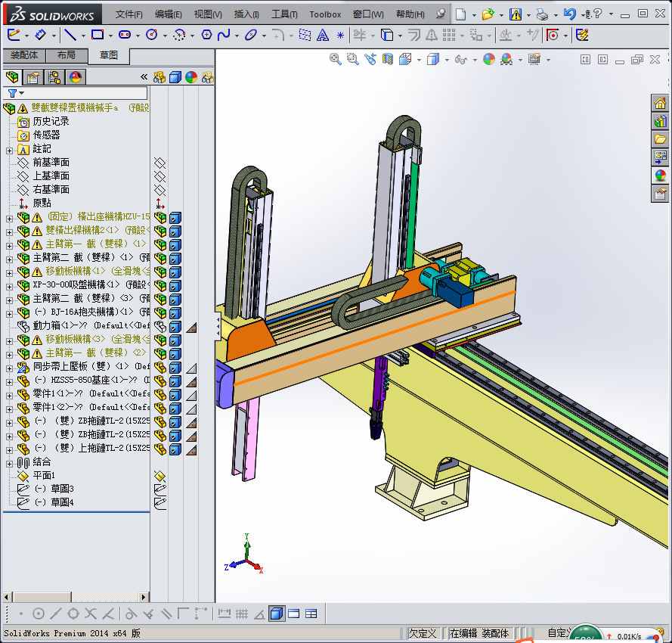672x643 pixels.
Task: Select the sketch Point tool
Action: pos(340,35)
